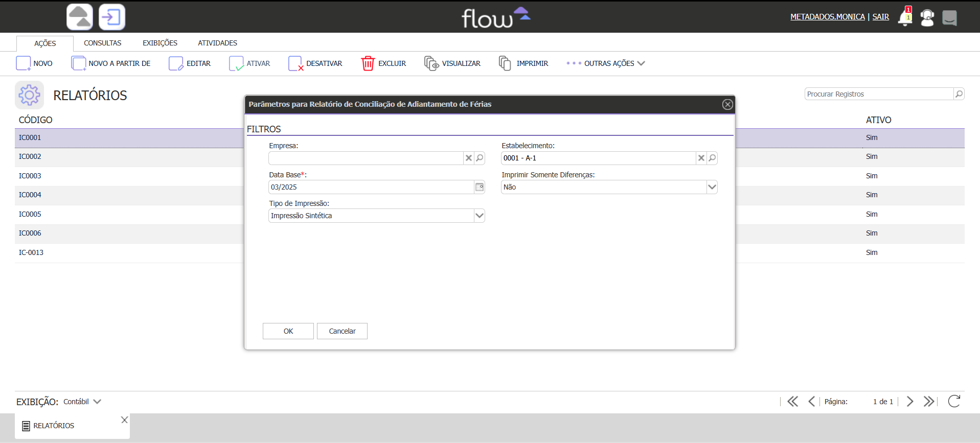
Task: Search using Procurar Registros magnifier
Action: [x=959, y=94]
